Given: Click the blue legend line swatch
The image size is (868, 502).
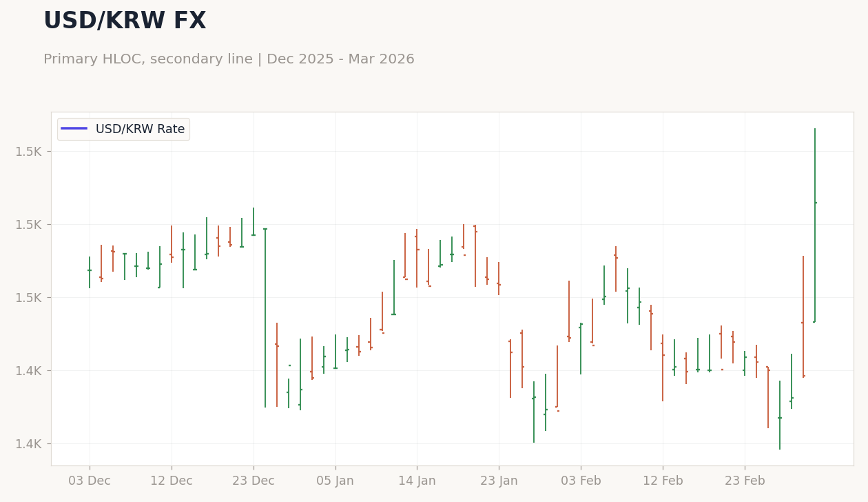Looking at the screenshot, I should [x=74, y=128].
